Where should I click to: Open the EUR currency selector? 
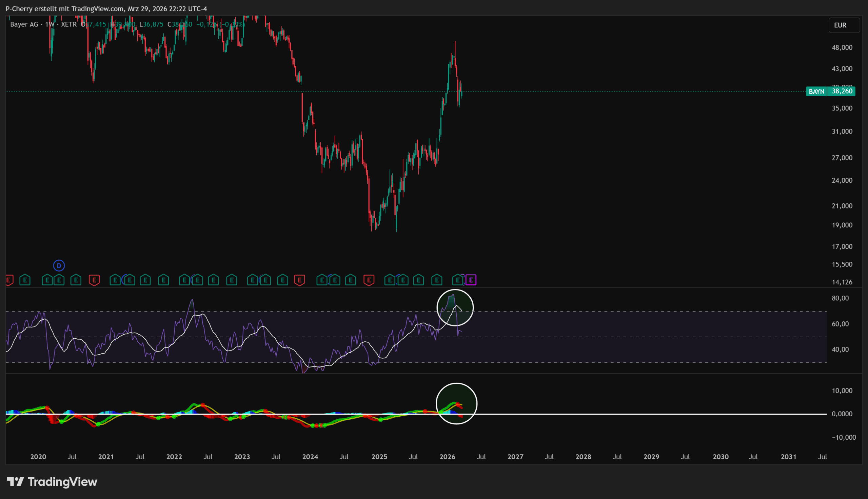844,25
